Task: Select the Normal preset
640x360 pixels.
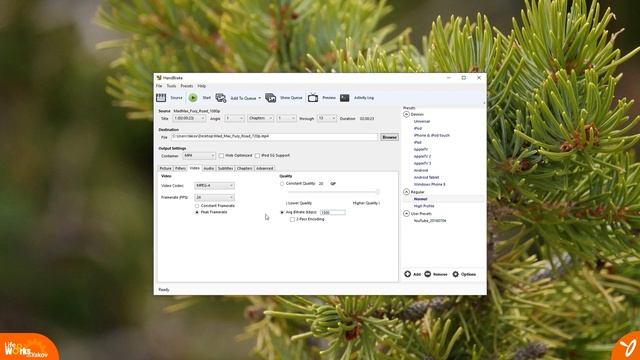Action: [x=420, y=199]
